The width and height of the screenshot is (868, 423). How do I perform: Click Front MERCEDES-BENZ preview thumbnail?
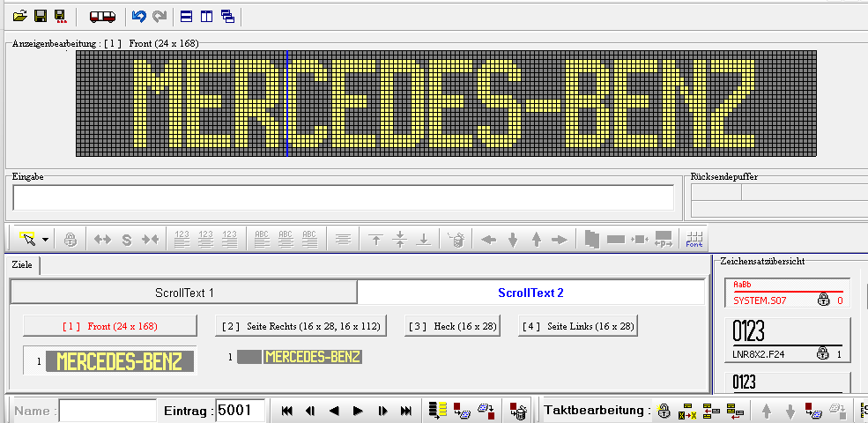120,361
